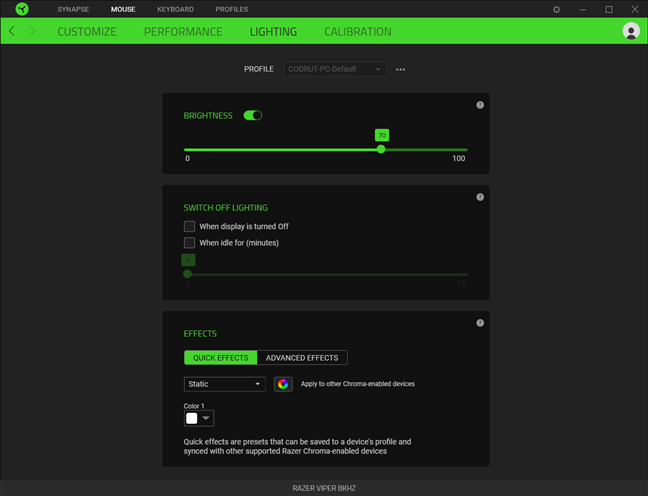Go to the Customize section

point(87,31)
